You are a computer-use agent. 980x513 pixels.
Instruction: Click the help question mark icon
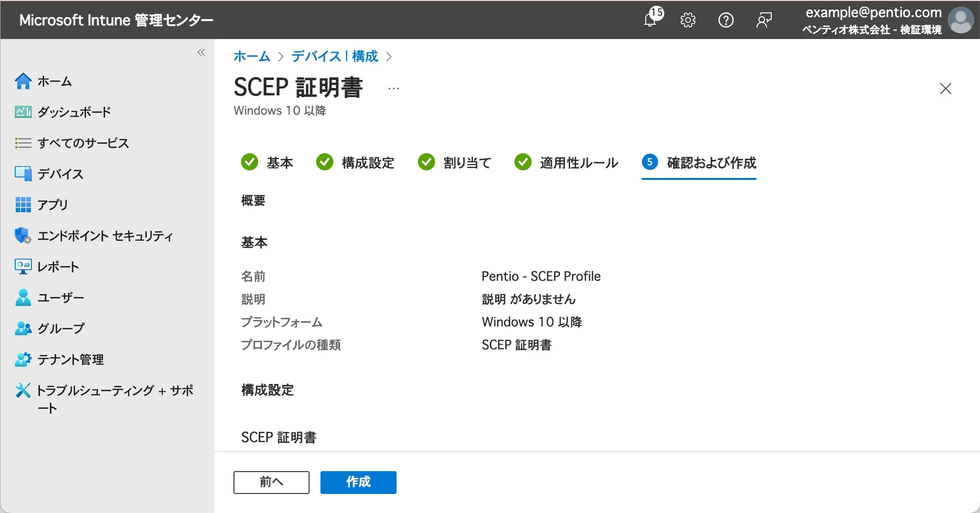(726, 20)
